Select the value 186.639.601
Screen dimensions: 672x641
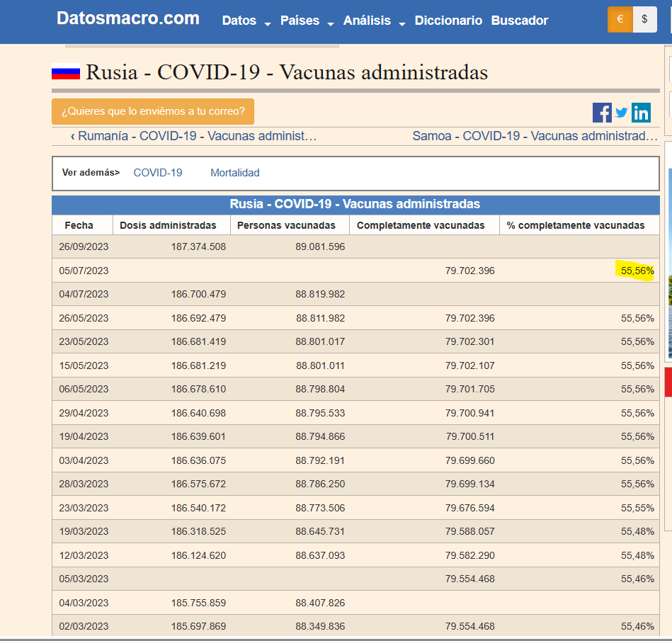[x=198, y=436]
